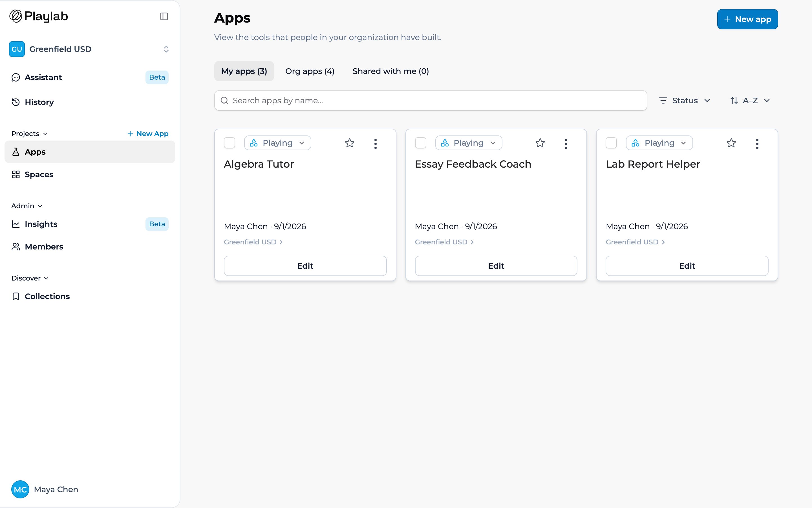Edit the Algebra Tutor app
This screenshot has height=508, width=812.
(x=305, y=266)
